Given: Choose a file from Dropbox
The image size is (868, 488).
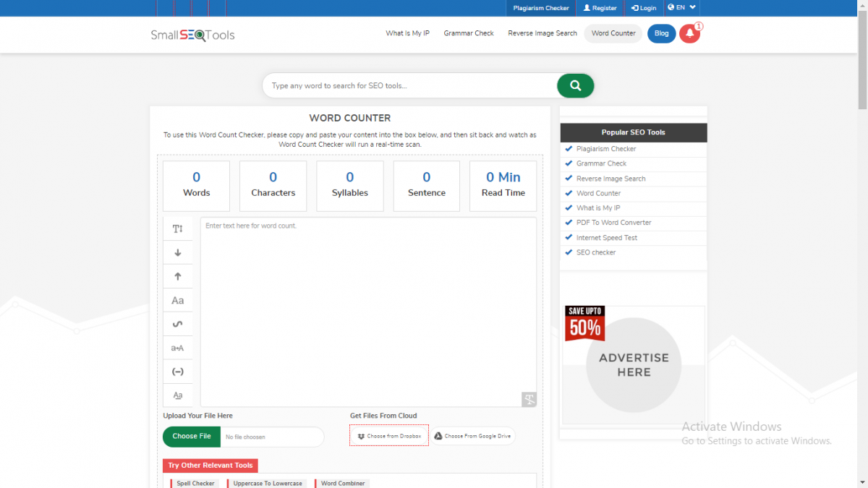Looking at the screenshot, I should (388, 435).
